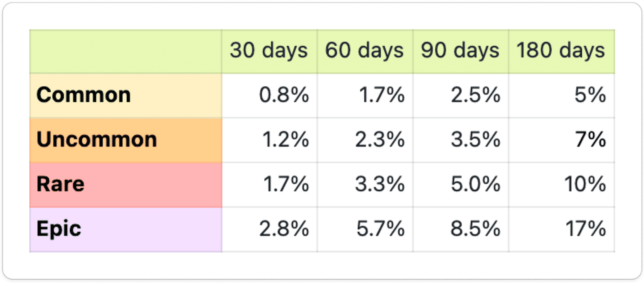Viewport: 644px width, 283px height.
Task: Click the 2.3% cell in Uncommon row
Action: tap(380, 140)
